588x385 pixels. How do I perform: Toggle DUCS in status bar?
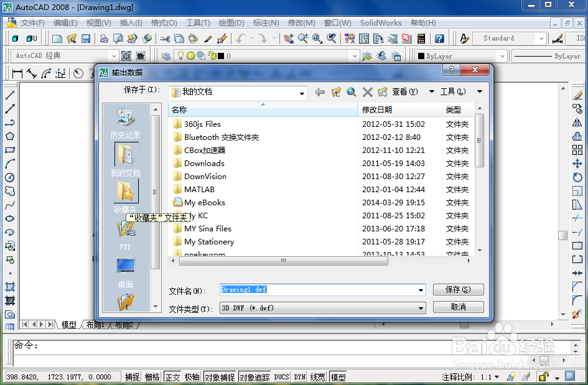pos(281,377)
